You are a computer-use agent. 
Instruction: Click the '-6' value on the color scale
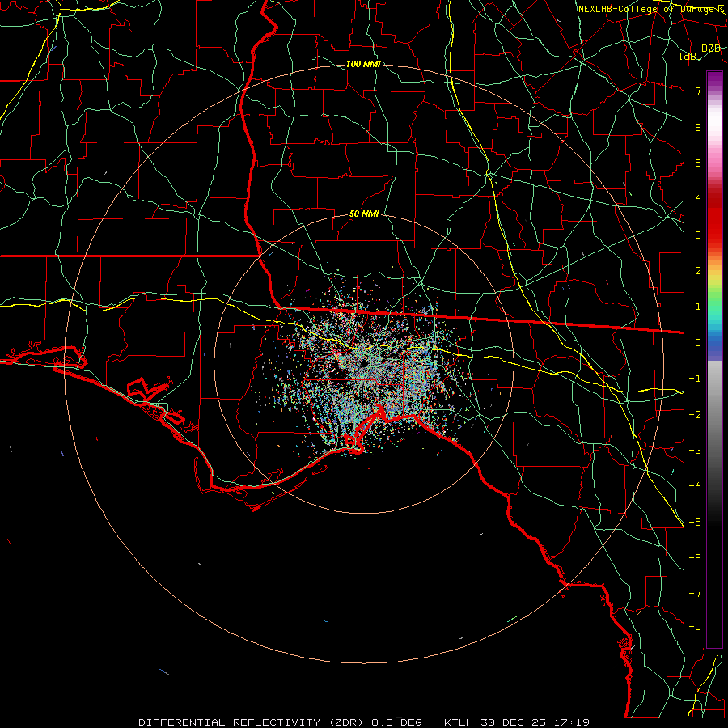695,558
